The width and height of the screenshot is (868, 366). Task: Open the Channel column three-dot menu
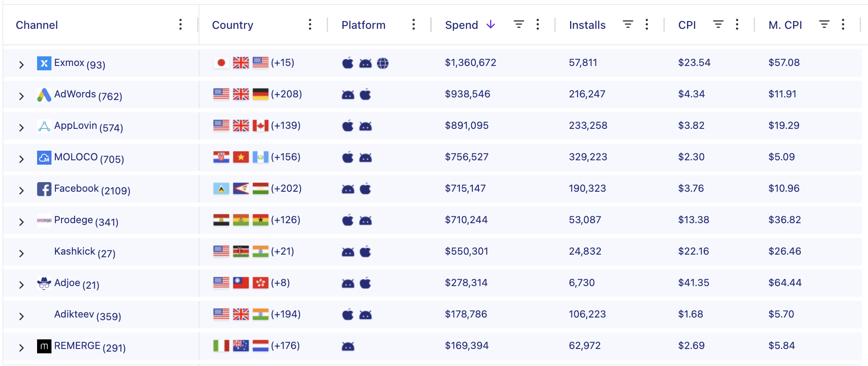coord(180,24)
